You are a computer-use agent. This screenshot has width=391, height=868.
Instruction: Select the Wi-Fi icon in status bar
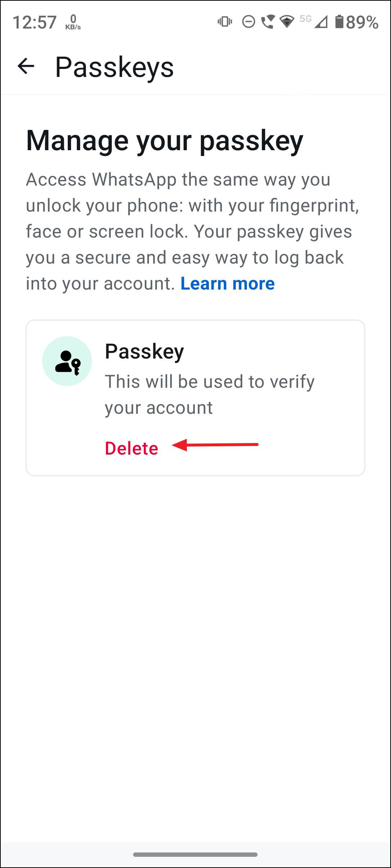tap(286, 22)
